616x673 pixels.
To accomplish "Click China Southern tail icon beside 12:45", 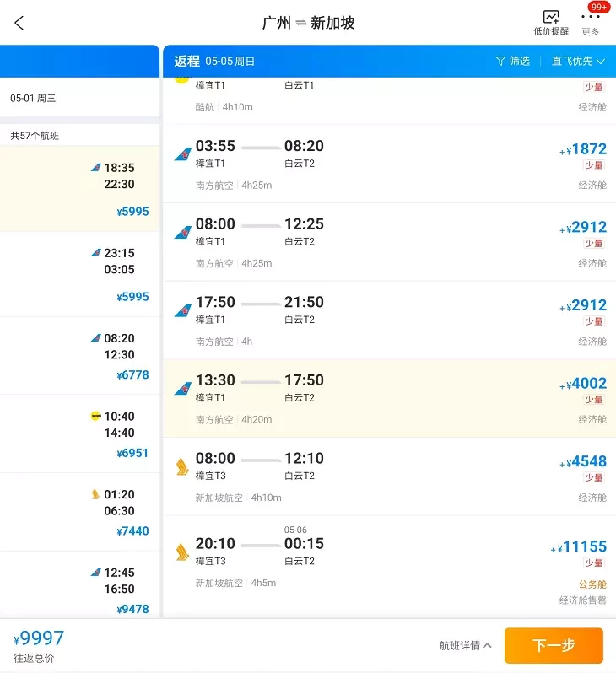I will click(96, 573).
